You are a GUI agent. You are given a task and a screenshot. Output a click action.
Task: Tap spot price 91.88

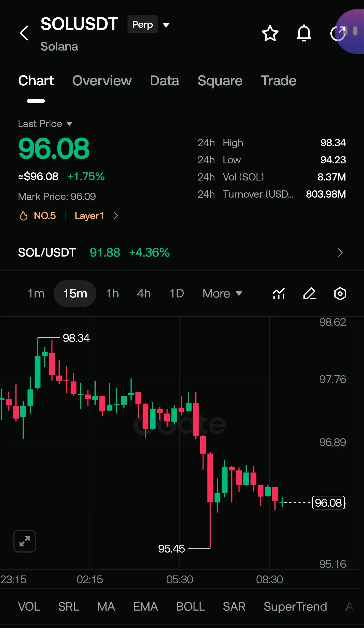(105, 252)
